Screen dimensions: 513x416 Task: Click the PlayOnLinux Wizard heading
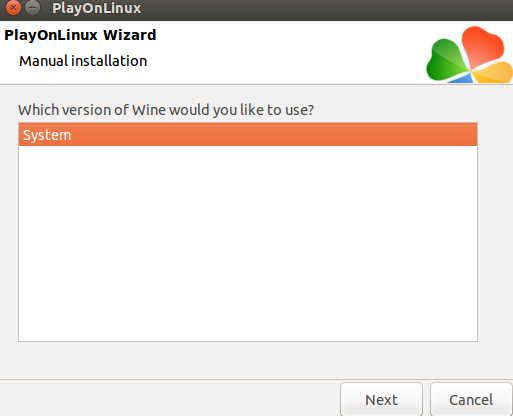coord(80,35)
